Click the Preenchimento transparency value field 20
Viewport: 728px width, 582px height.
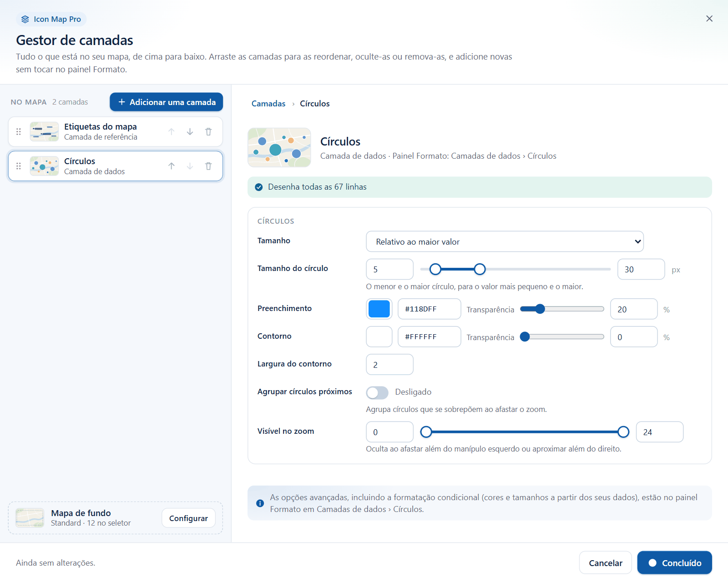[x=634, y=309]
